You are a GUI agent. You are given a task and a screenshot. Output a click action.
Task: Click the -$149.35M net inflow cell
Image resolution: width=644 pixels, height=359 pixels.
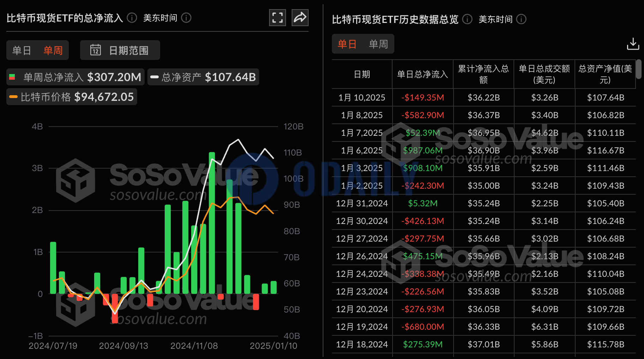pos(423,97)
